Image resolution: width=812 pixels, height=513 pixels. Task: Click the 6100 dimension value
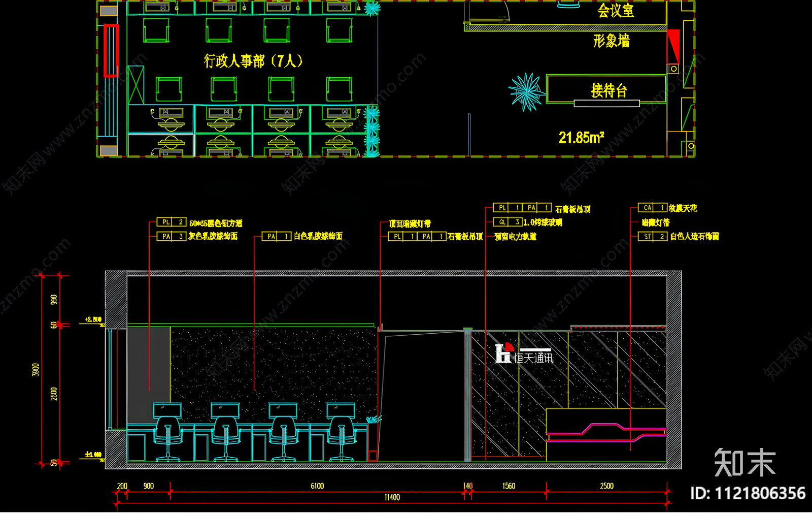point(317,486)
